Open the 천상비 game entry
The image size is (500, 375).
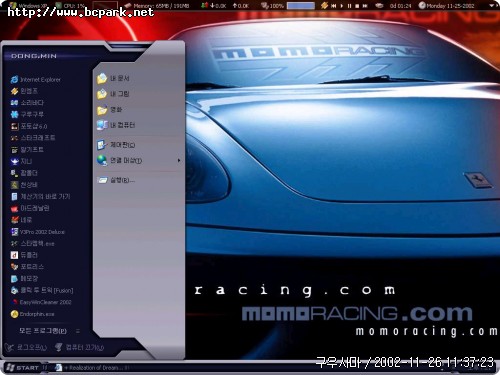(x=24, y=185)
